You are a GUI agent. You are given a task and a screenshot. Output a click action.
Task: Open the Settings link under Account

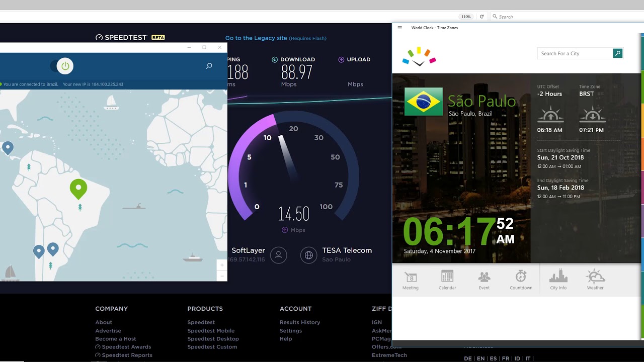coord(291,331)
